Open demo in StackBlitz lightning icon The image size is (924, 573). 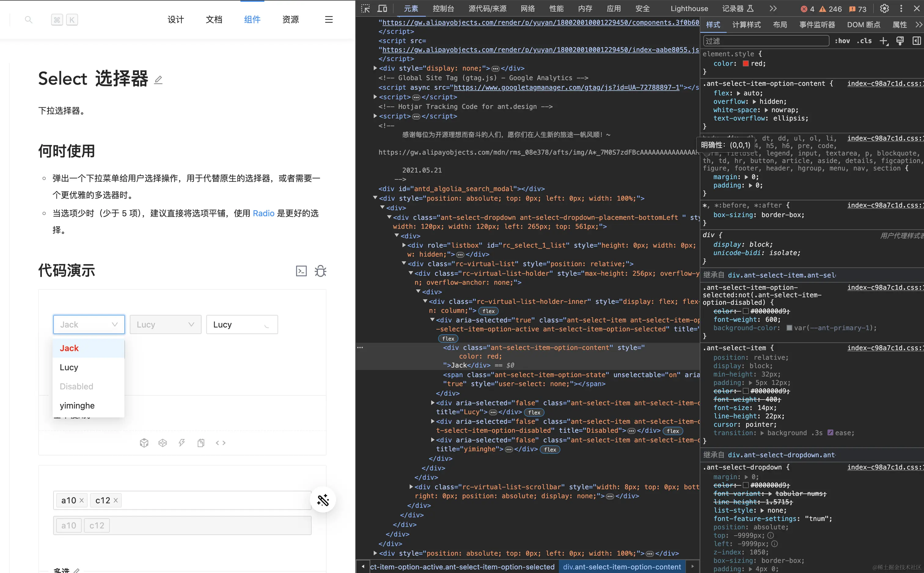[x=182, y=443]
